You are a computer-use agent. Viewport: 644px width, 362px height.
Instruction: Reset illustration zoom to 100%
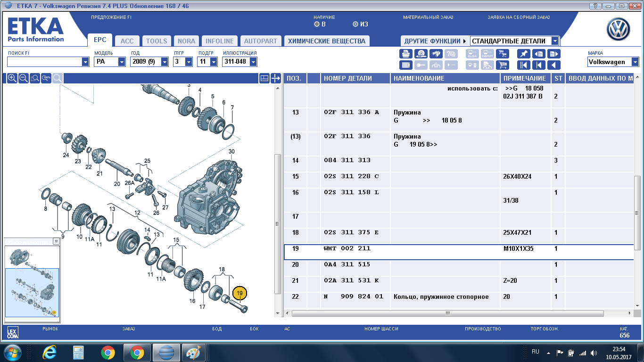(x=46, y=78)
